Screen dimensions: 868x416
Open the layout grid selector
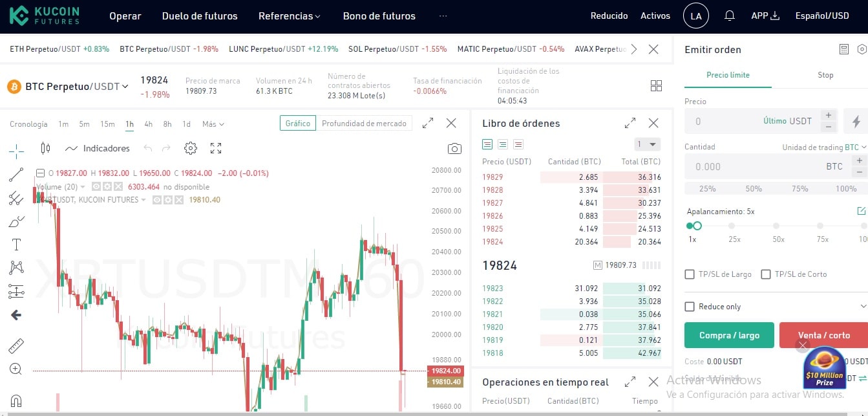coord(656,86)
